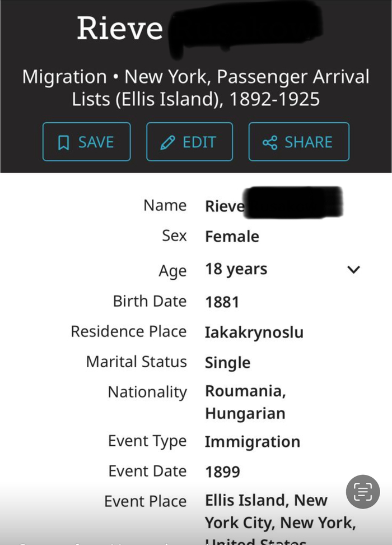
Task: Expand the Age row chevron
Action: [x=353, y=270]
